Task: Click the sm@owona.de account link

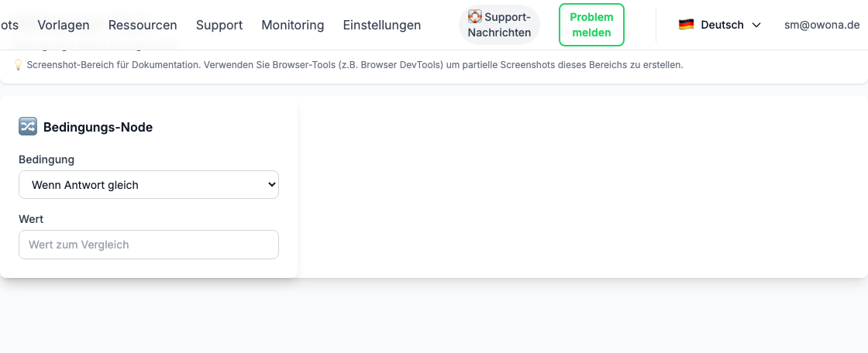Action: click(x=821, y=25)
